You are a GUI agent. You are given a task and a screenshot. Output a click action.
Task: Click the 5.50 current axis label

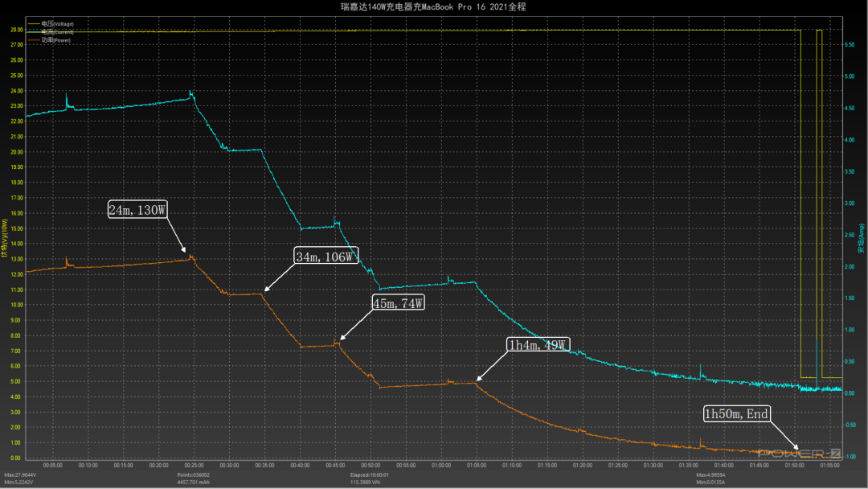850,45
